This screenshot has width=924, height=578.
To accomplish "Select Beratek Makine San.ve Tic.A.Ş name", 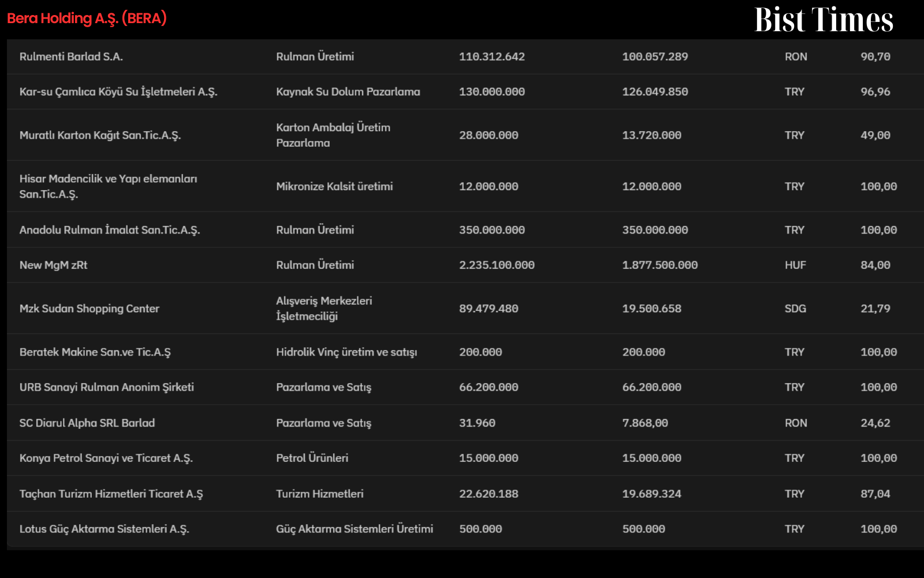I will point(95,353).
